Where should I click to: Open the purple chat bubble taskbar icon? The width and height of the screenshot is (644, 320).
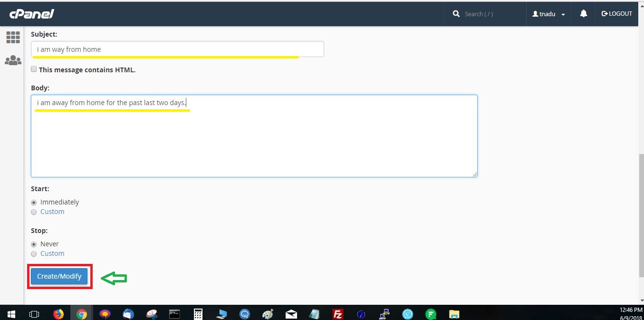point(105,314)
